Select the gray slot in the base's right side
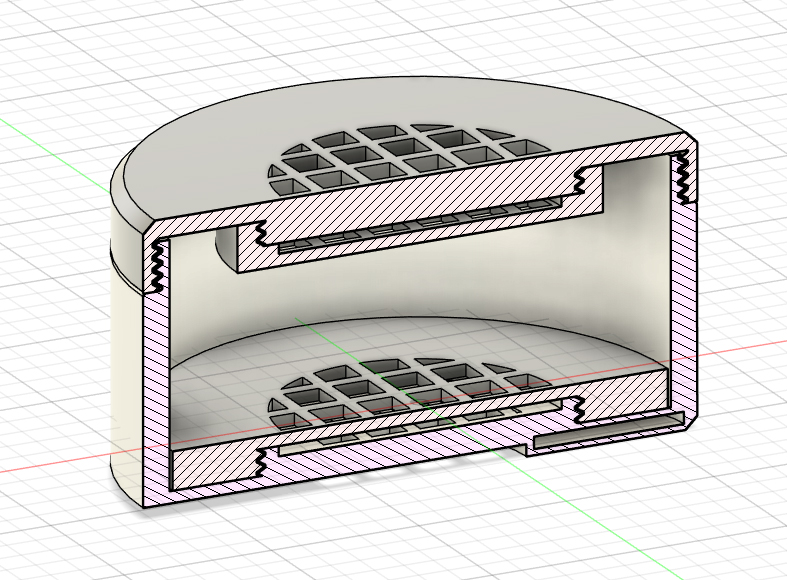Image resolution: width=787 pixels, height=580 pixels. 605,431
